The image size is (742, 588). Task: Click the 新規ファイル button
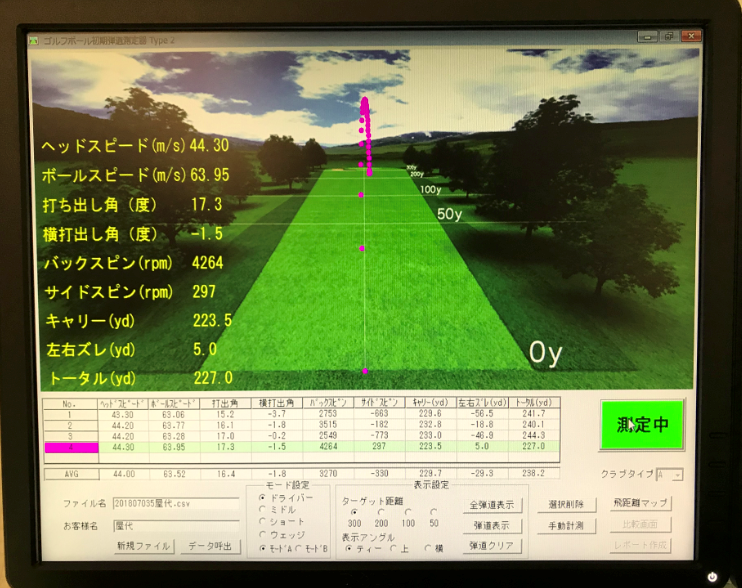click(x=143, y=546)
